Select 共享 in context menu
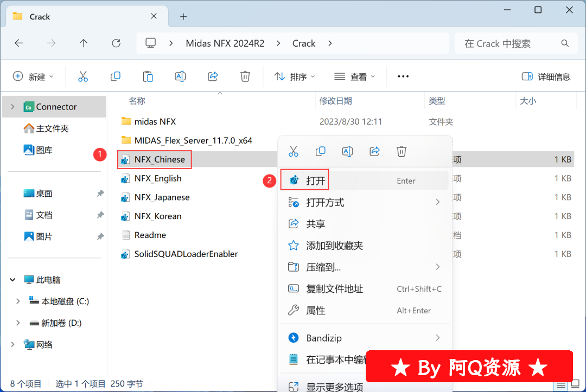 coord(365,224)
